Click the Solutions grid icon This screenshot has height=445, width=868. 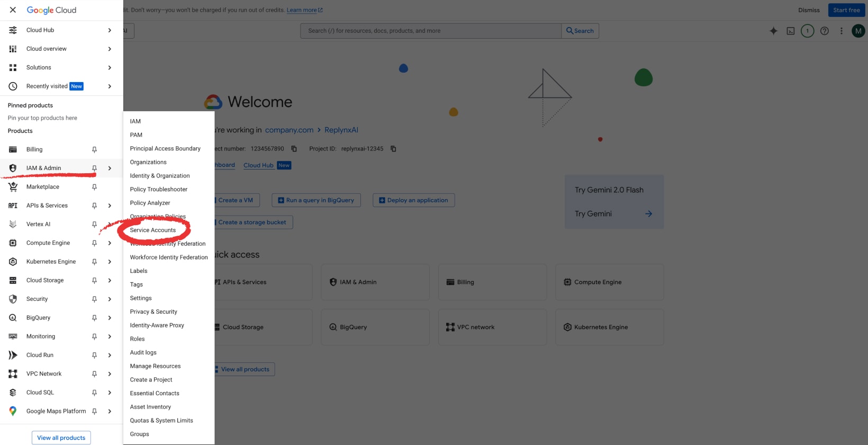pyautogui.click(x=13, y=67)
